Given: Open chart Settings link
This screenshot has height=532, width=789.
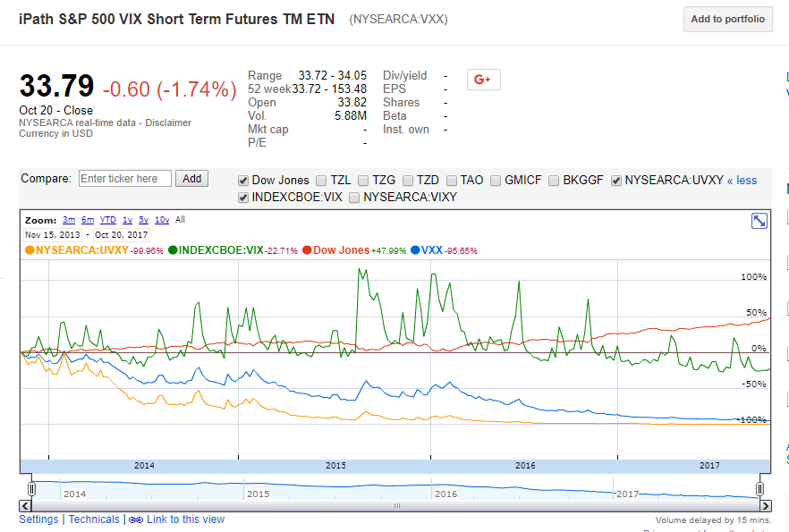Looking at the screenshot, I should tap(38, 519).
